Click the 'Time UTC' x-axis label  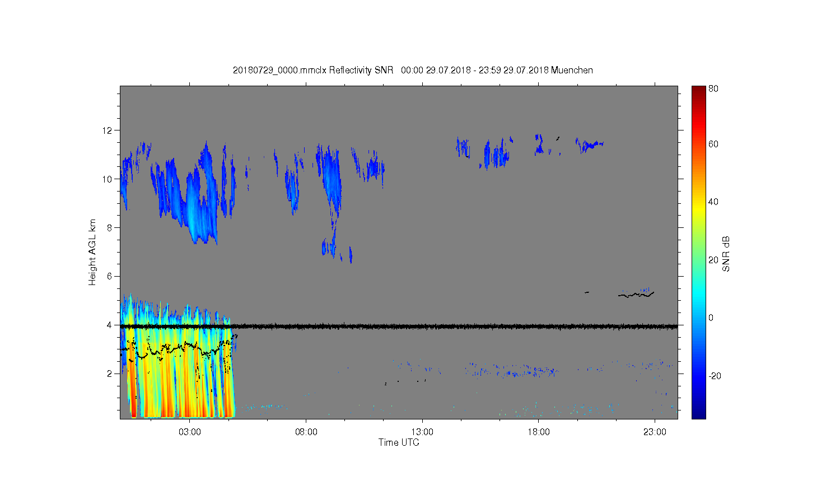(399, 442)
